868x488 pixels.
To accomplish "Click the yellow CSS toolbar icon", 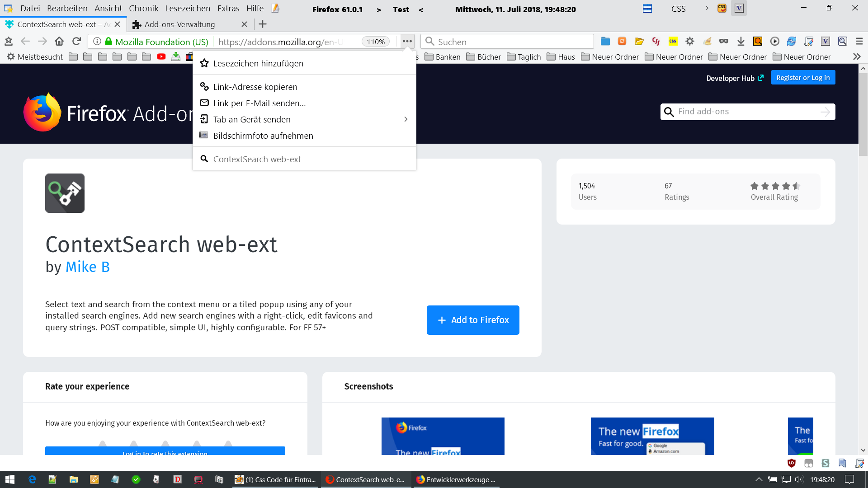I will point(673,42).
